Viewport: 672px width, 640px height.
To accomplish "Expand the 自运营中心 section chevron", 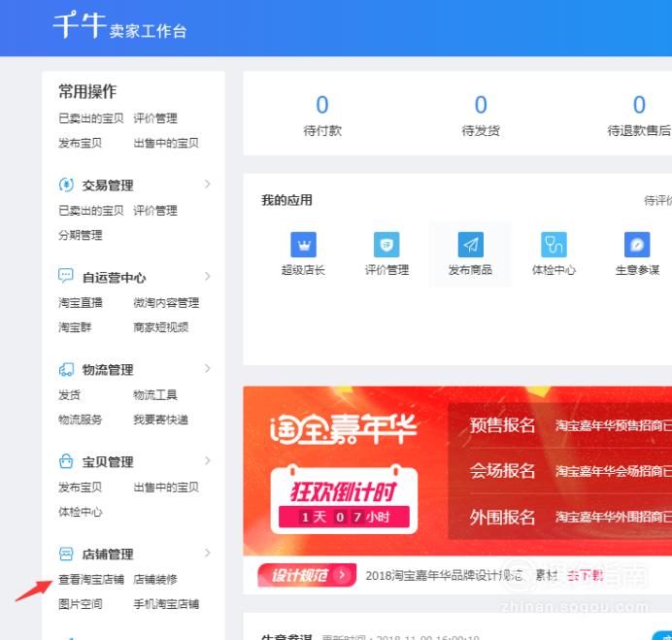I will pos(208,277).
